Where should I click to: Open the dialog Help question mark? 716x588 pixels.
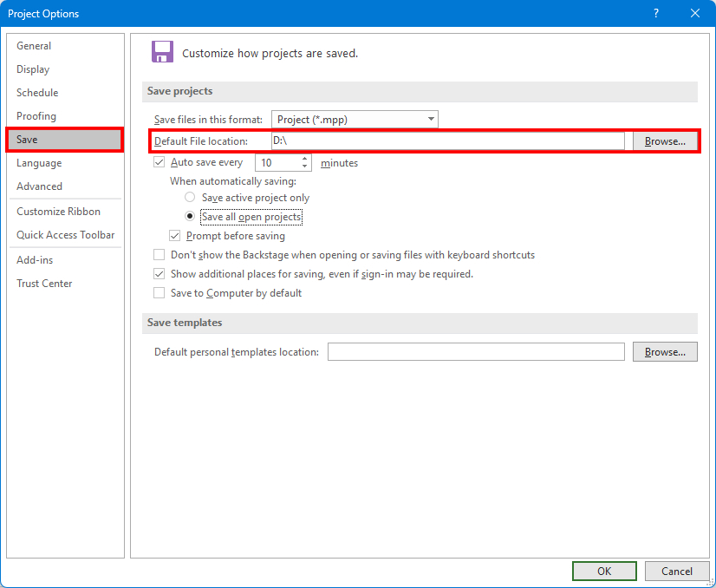[x=657, y=13]
